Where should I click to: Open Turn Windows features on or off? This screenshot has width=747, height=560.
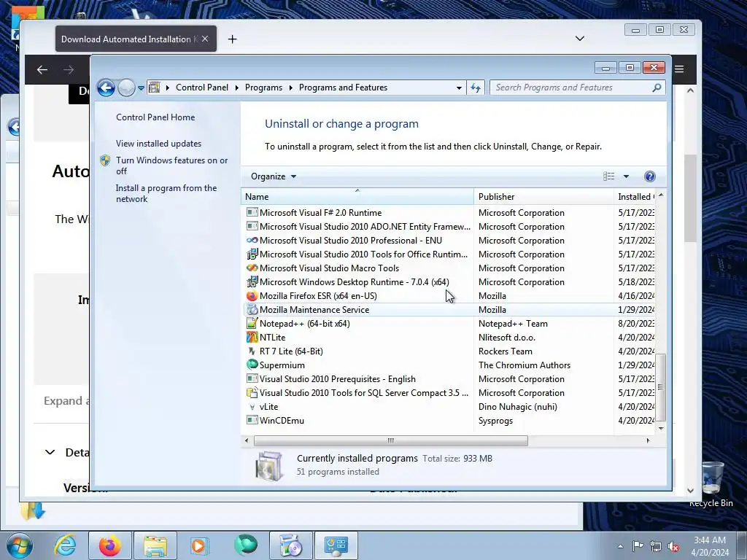click(171, 166)
